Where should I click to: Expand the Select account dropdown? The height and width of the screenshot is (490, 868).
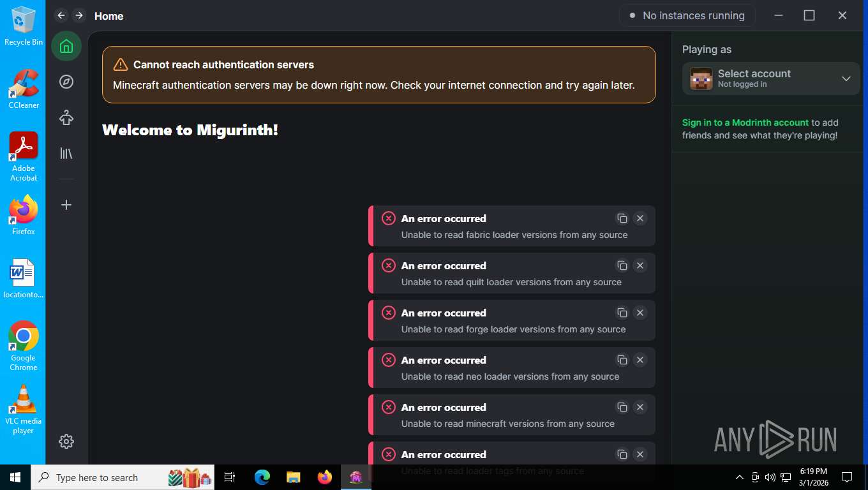[x=771, y=78]
